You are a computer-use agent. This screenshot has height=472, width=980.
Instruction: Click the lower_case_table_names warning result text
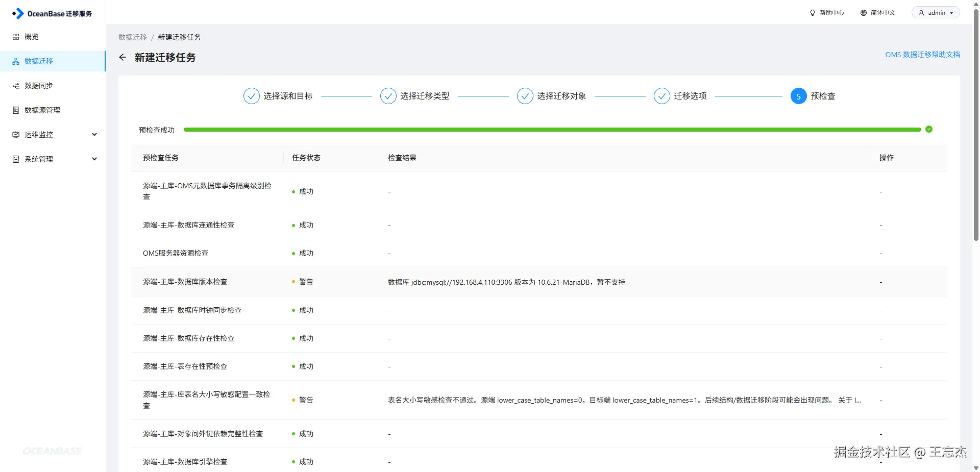coord(625,400)
